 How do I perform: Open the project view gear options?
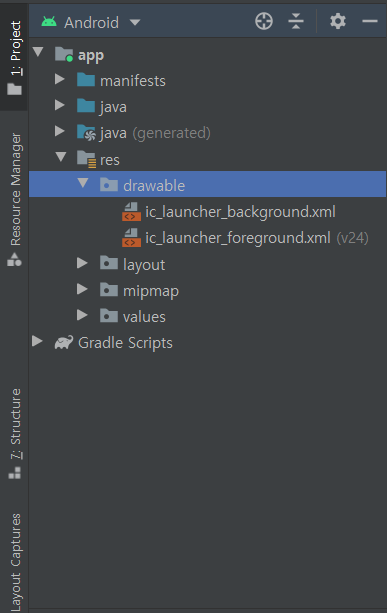point(338,21)
